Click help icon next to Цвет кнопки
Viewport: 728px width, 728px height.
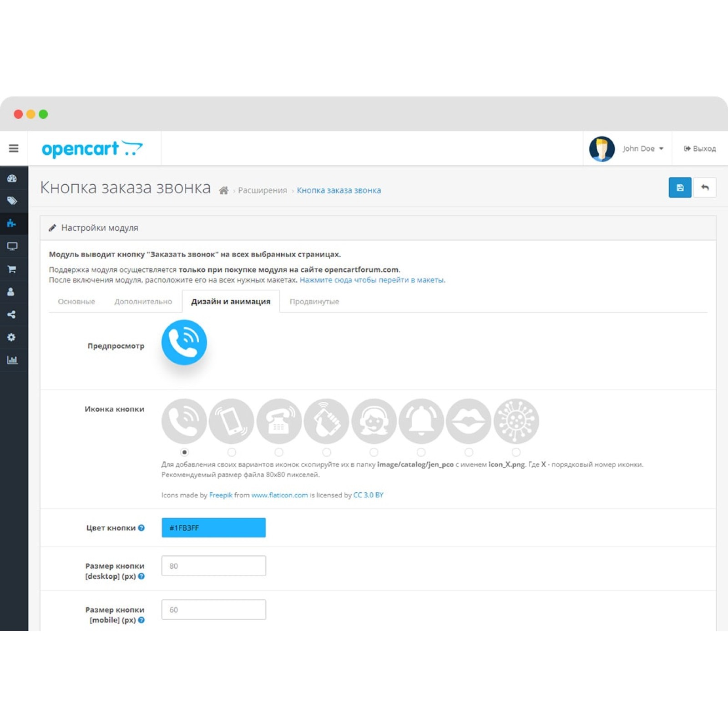[x=142, y=528]
